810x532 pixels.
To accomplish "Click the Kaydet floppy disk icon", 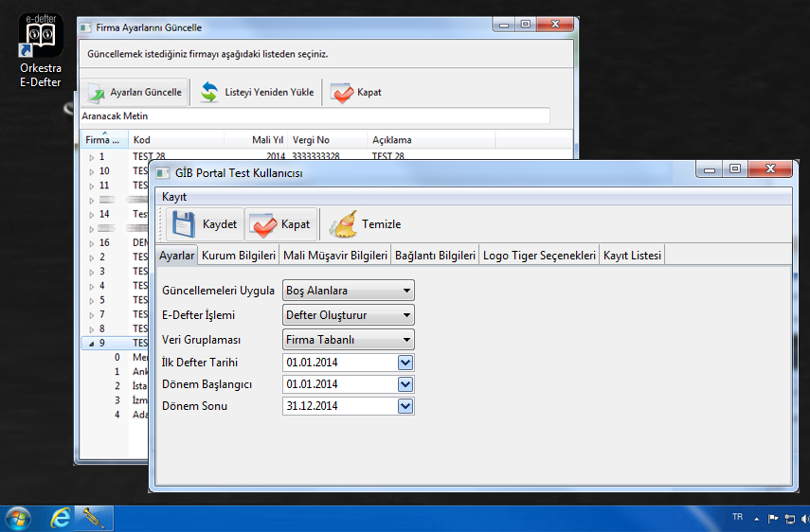I will (183, 224).
